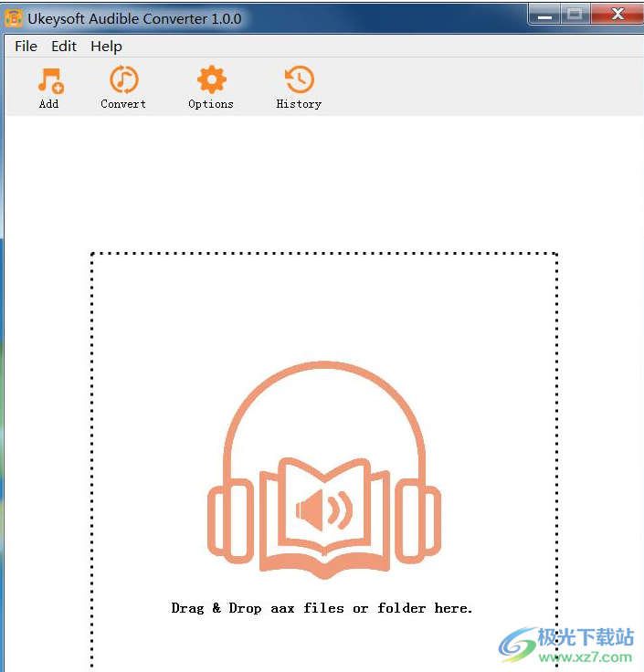This screenshot has height=672, width=644.
Task: Show conversion History clock icon
Action: [x=300, y=79]
